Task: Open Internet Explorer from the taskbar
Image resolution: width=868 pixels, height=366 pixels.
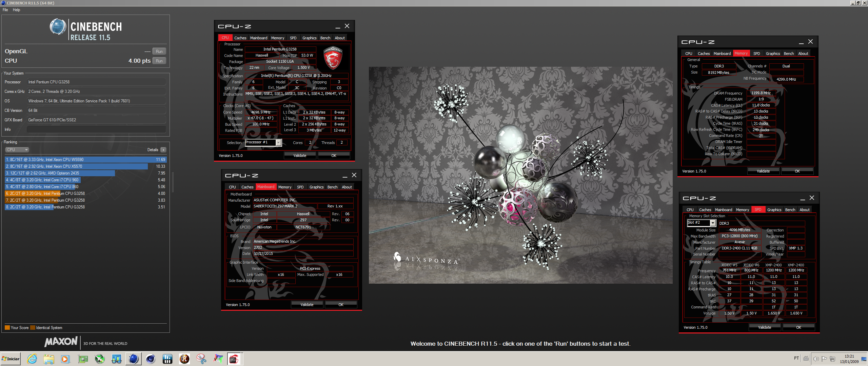Action: (32, 359)
